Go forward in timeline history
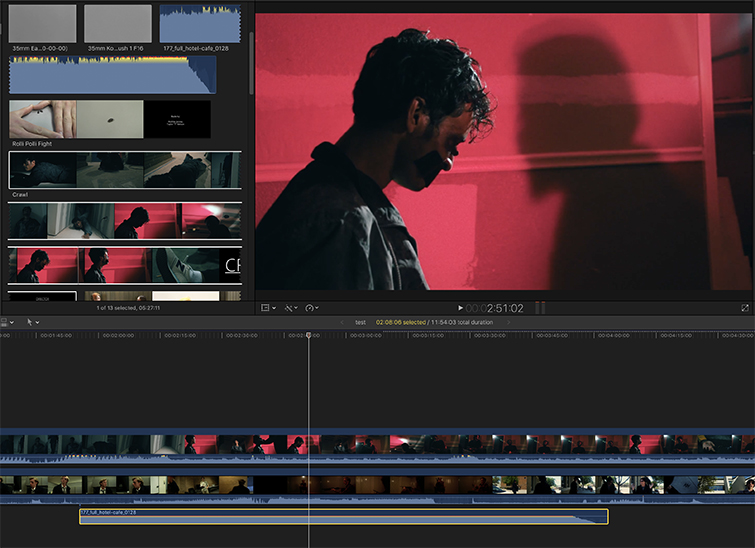The width and height of the screenshot is (755, 548). pos(508,322)
